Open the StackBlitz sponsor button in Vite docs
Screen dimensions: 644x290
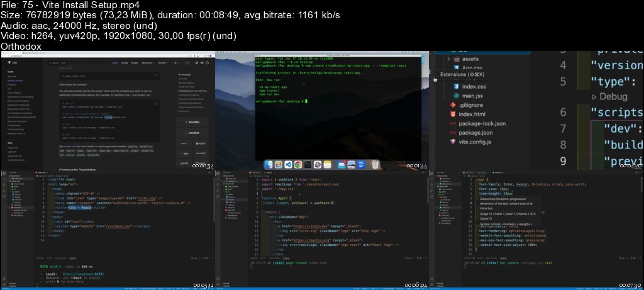point(192,122)
